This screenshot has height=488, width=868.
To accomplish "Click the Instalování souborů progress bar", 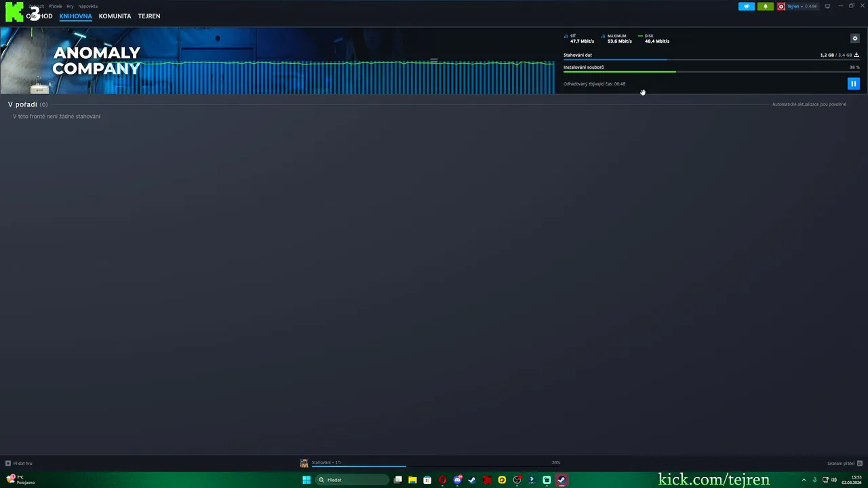I will coord(711,72).
